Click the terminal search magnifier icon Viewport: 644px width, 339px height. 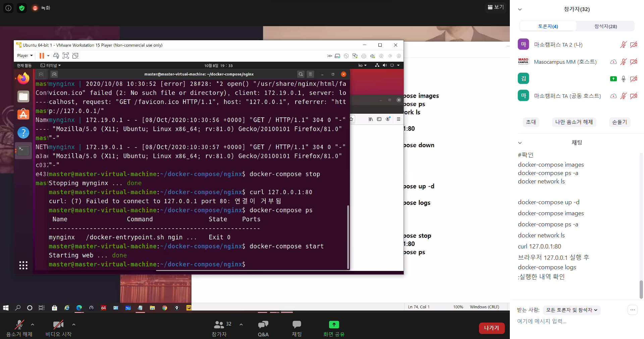(x=301, y=74)
